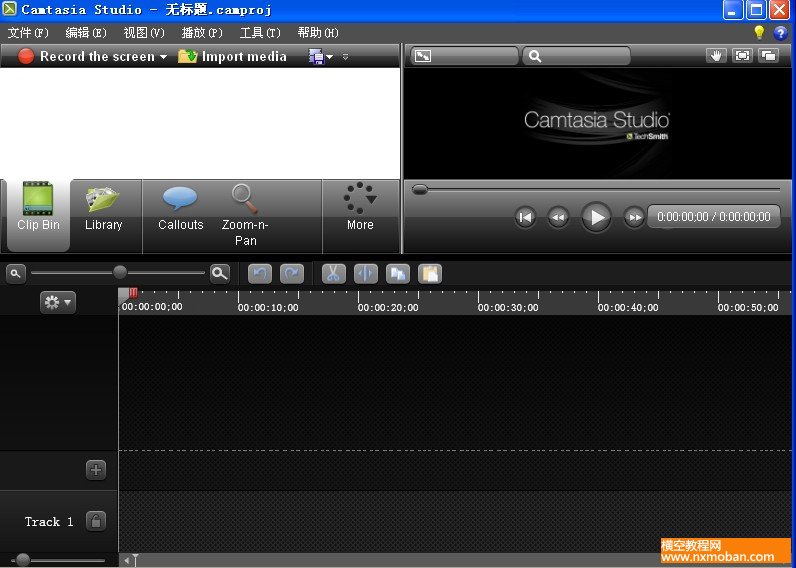The image size is (796, 568).
Task: Click the Import media button
Action: (x=233, y=57)
